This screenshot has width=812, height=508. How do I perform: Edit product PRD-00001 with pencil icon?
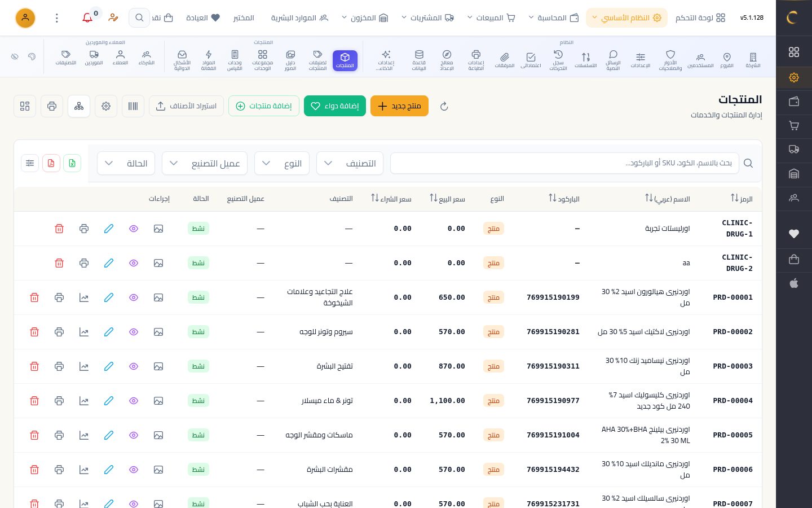click(109, 297)
